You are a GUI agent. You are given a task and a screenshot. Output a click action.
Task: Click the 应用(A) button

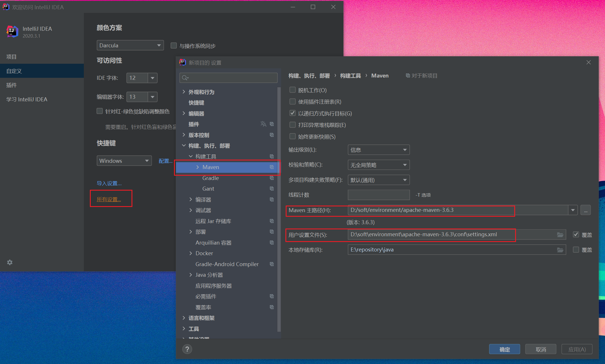pos(577,349)
